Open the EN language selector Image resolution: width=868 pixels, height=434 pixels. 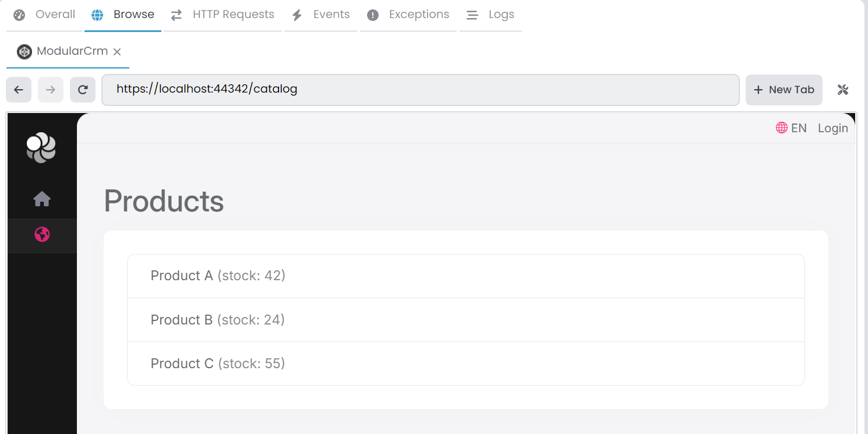pyautogui.click(x=791, y=128)
